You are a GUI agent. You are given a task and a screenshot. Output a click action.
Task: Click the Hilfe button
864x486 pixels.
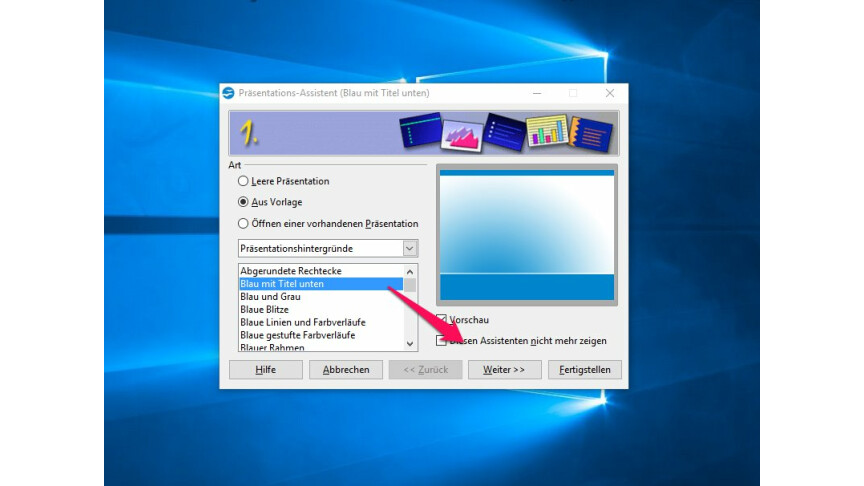tap(265, 370)
